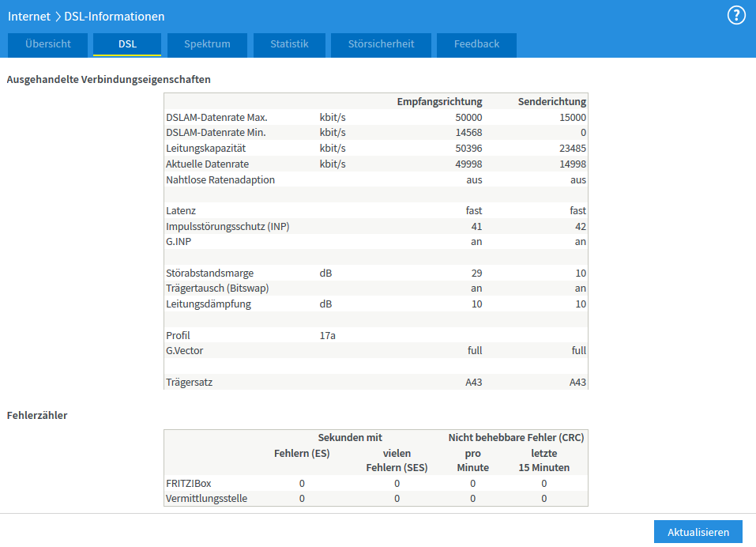756x547 pixels.
Task: Go to the Statistik tab
Action: (289, 44)
